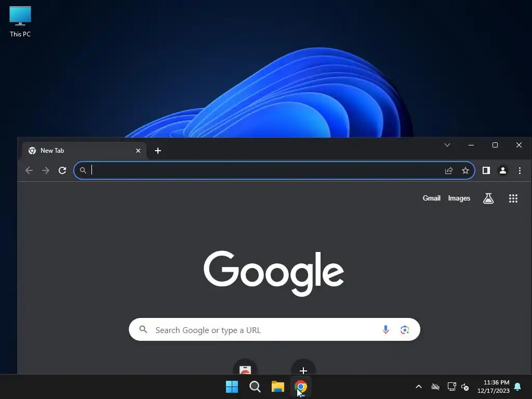Open a new tab with plus button

pos(158,151)
